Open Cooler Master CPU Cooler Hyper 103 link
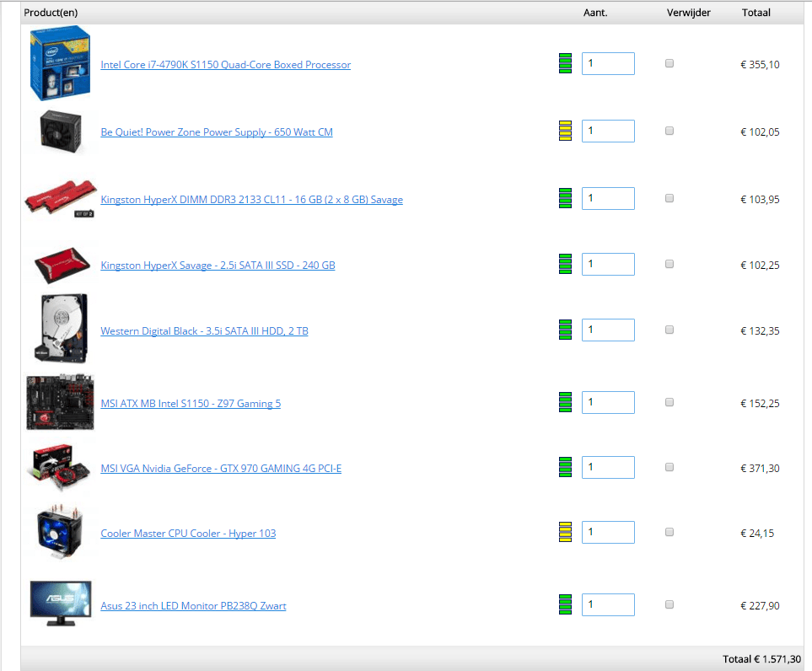The height and width of the screenshot is (671, 812). pos(188,534)
